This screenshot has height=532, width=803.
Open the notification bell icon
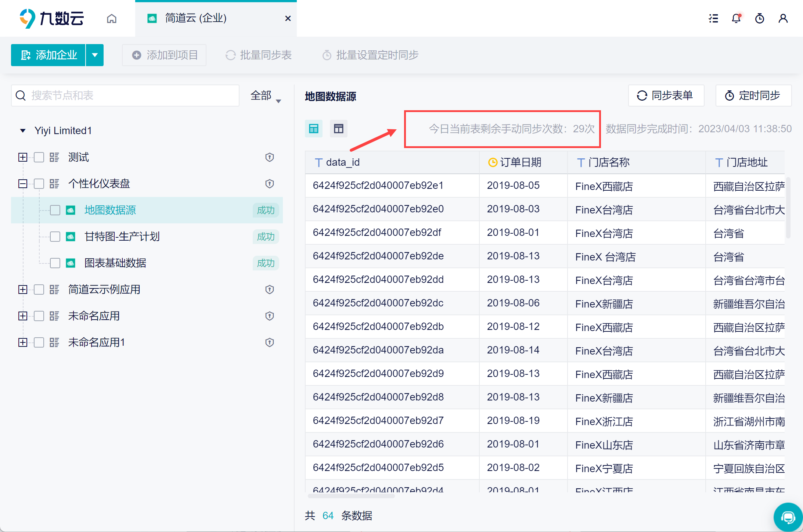point(736,18)
